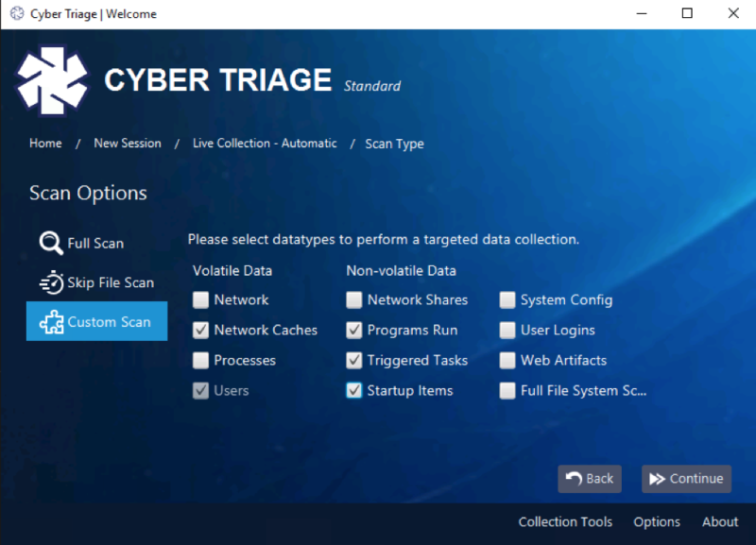Click the Back button
This screenshot has height=545, width=756.
pyautogui.click(x=589, y=479)
